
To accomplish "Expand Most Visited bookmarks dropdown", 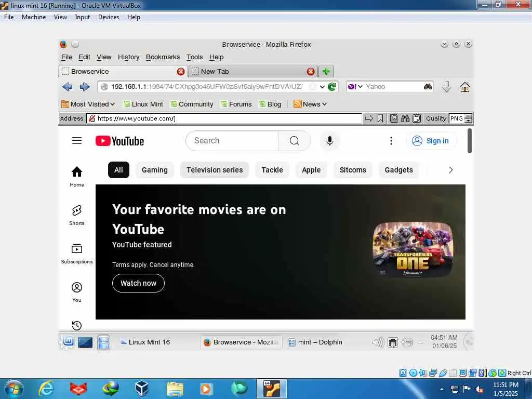I will coord(88,104).
